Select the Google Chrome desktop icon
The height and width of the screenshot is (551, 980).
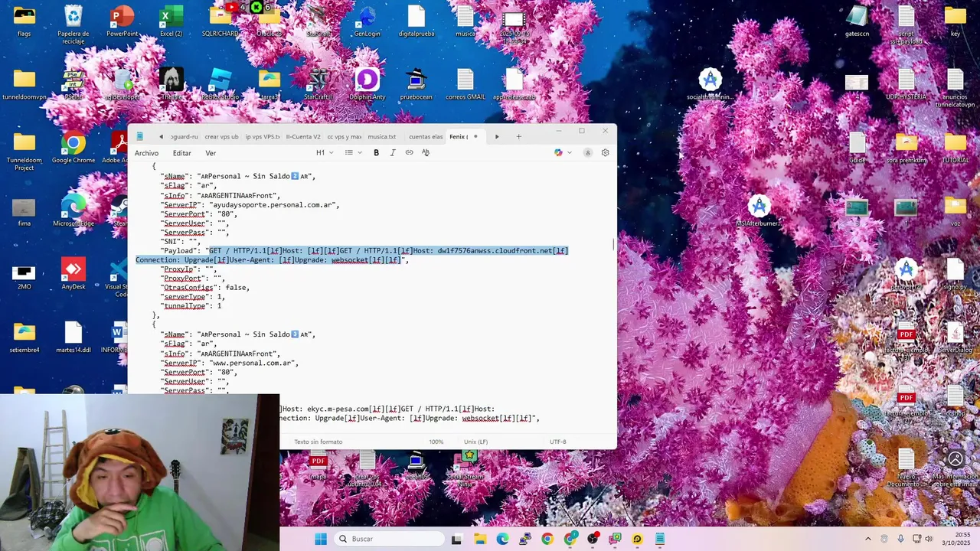tap(73, 148)
